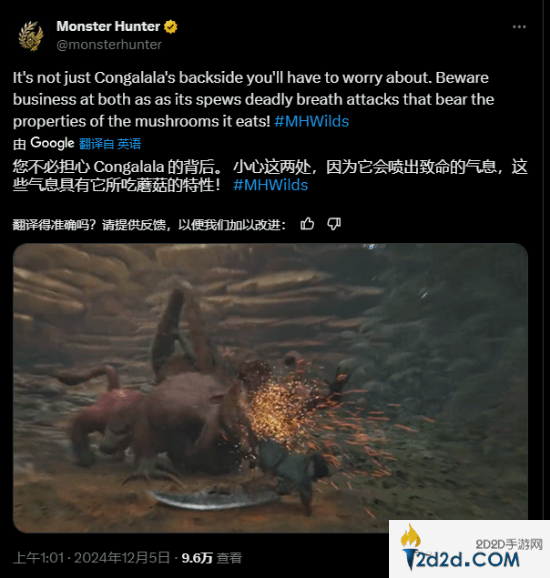Click the 查看 views label
This screenshot has height=578, width=550.
229,558
